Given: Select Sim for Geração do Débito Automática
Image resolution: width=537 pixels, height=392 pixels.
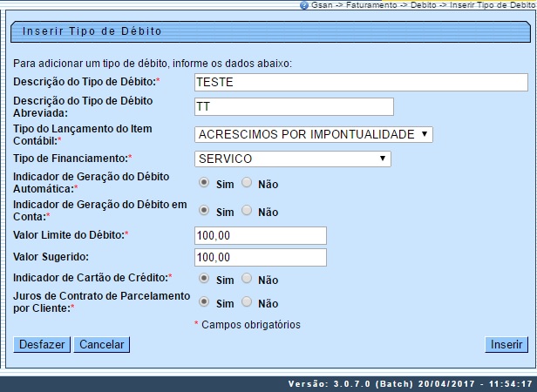Looking at the screenshot, I should 204,183.
